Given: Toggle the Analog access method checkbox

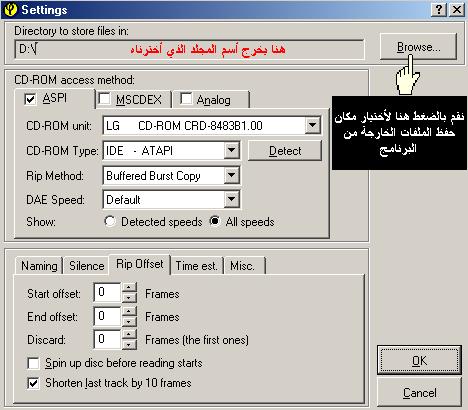Looking at the screenshot, I should [186, 99].
